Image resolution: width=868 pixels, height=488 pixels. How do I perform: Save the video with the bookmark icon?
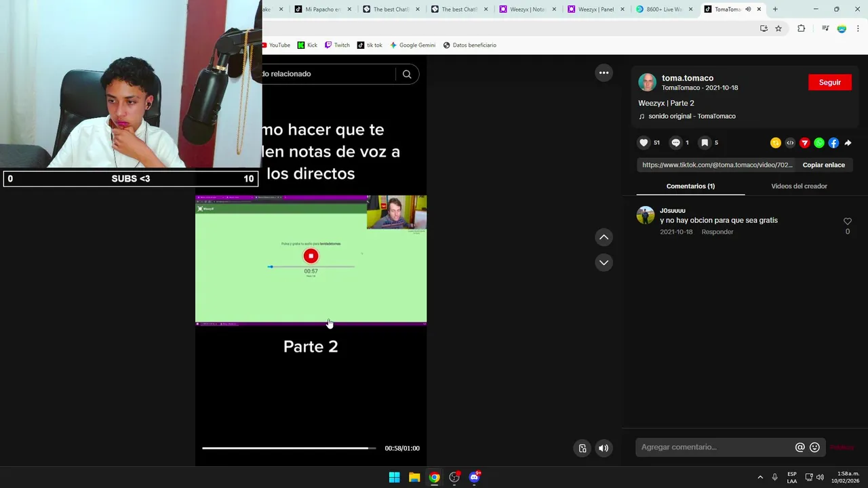click(x=705, y=142)
